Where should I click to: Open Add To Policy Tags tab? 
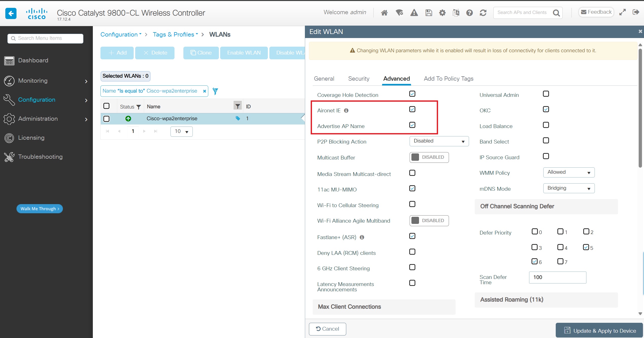(x=448, y=79)
